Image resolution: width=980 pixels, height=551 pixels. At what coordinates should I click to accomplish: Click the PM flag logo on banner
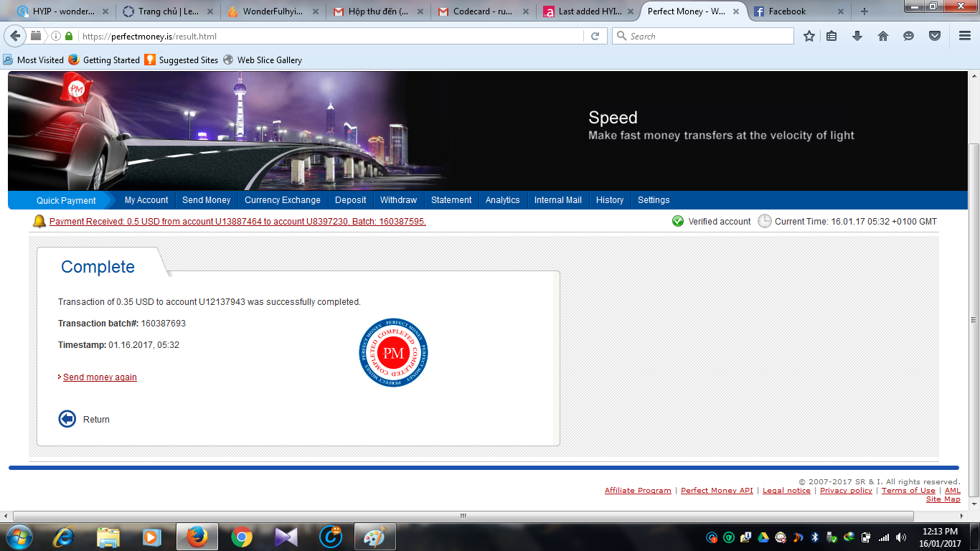click(x=77, y=88)
